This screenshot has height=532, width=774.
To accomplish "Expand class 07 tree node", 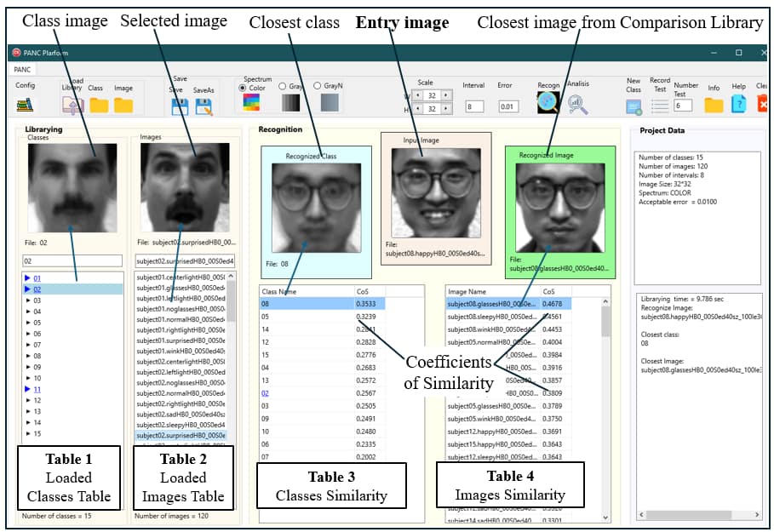I will (28, 345).
